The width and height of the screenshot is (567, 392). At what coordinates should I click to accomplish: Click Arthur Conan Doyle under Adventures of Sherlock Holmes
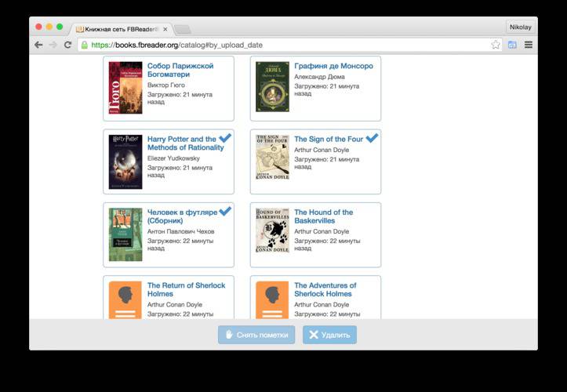(x=322, y=304)
